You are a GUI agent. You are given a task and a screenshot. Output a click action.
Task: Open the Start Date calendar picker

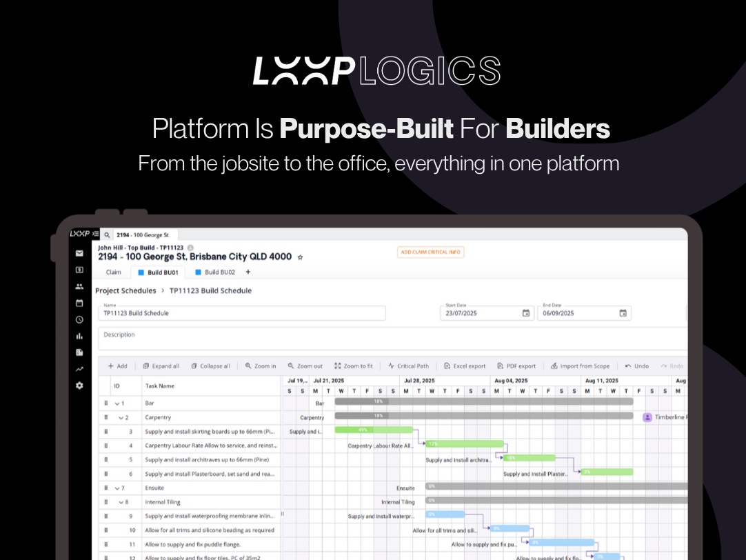tap(526, 313)
